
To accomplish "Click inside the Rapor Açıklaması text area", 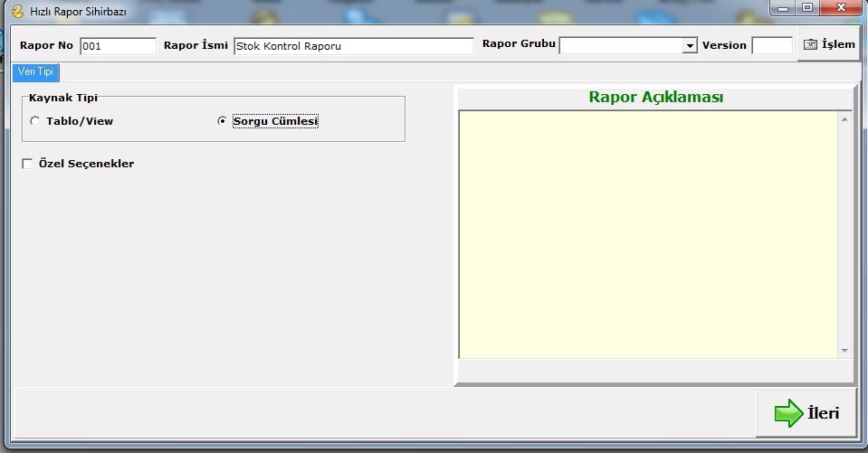I will point(647,233).
